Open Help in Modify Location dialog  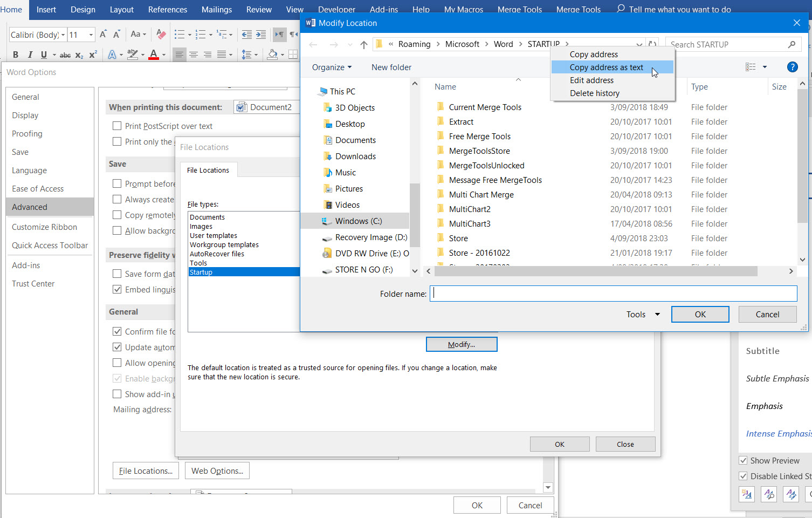792,67
